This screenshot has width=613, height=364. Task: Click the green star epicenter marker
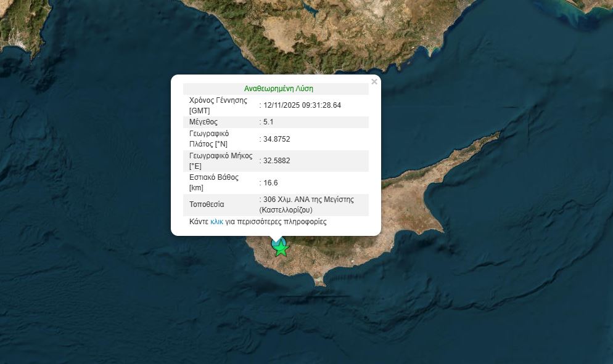[281, 248]
